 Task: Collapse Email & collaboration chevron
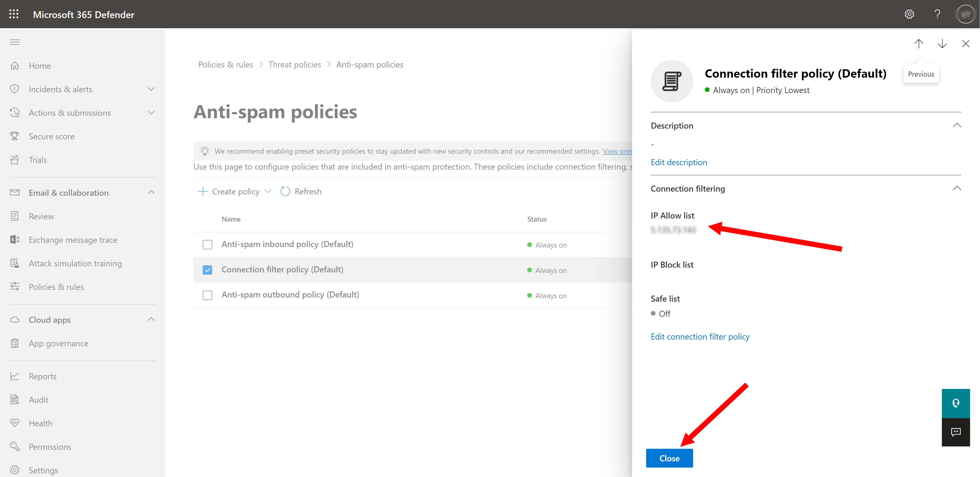(151, 193)
